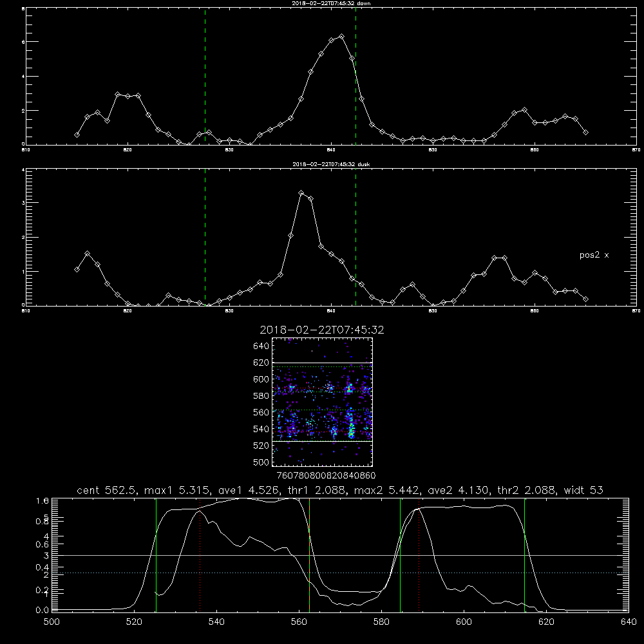Click the highest diamond marker of dusk curve
The width and height of the screenshot is (644, 644).
[301, 193]
